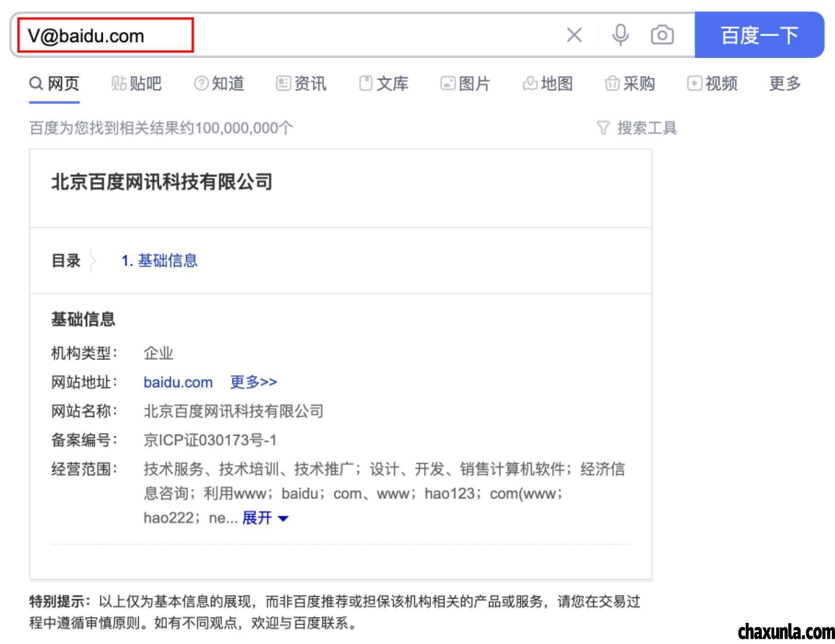Open the baidu.com website link

[178, 382]
